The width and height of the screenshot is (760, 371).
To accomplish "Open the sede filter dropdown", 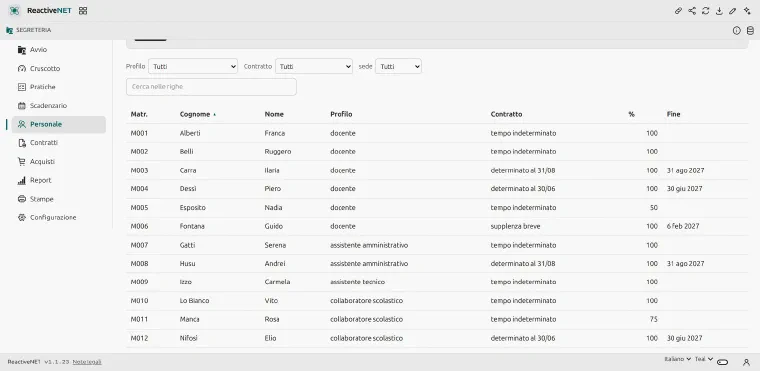I will tap(398, 66).
